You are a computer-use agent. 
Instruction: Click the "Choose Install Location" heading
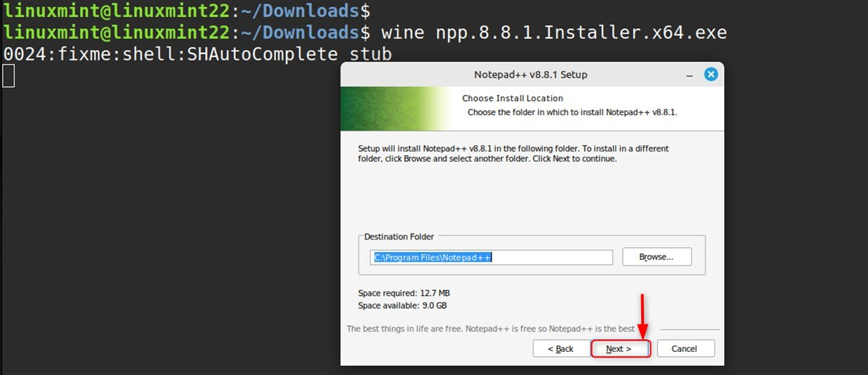513,98
